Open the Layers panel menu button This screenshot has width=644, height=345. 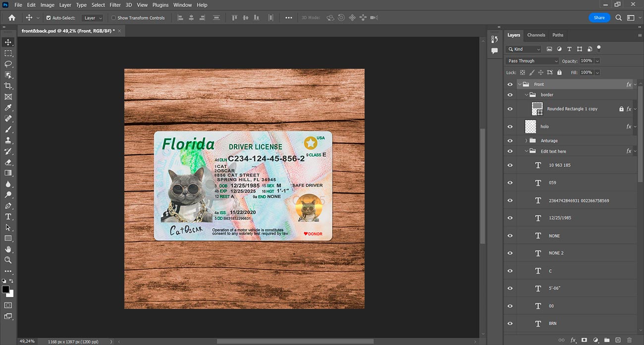coord(640,36)
